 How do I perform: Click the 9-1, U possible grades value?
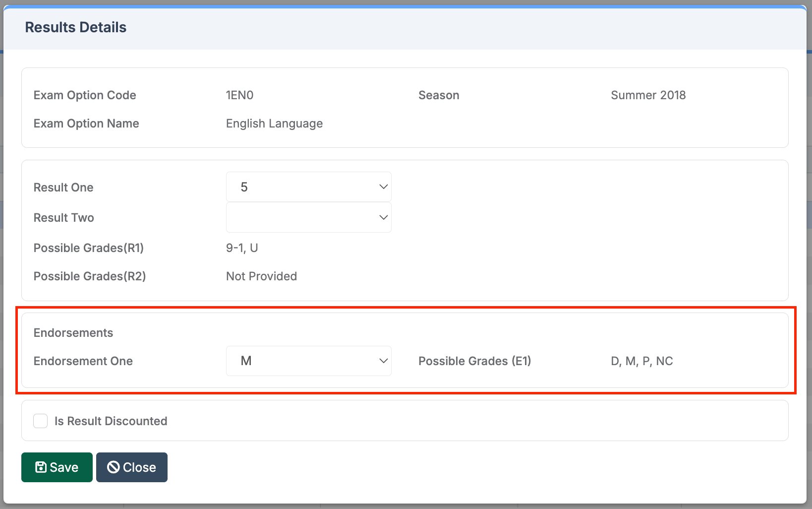point(242,248)
